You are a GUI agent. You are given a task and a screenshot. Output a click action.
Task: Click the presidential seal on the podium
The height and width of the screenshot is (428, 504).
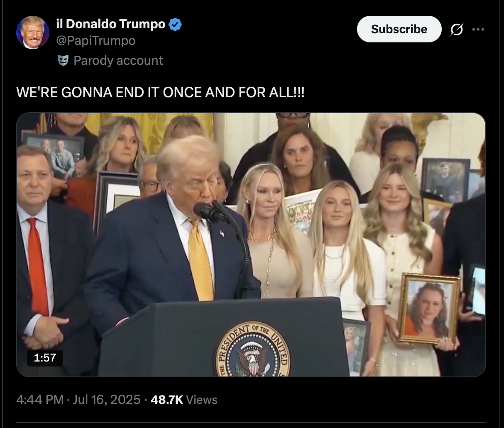click(252, 350)
